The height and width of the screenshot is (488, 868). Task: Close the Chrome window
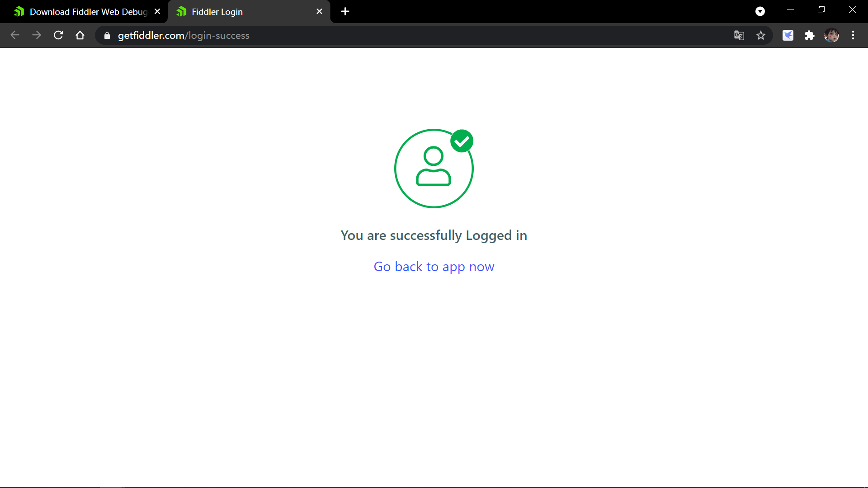point(852,10)
